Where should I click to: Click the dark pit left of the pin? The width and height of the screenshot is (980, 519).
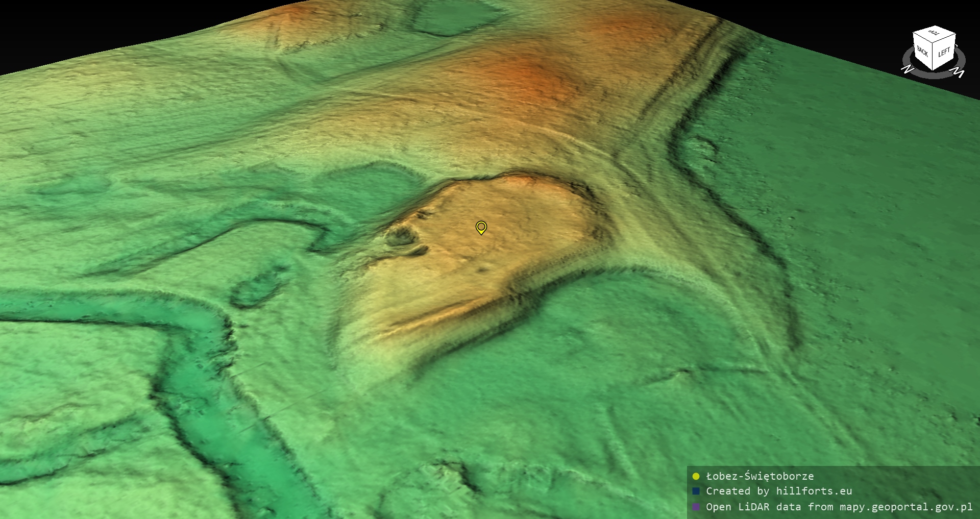click(400, 236)
